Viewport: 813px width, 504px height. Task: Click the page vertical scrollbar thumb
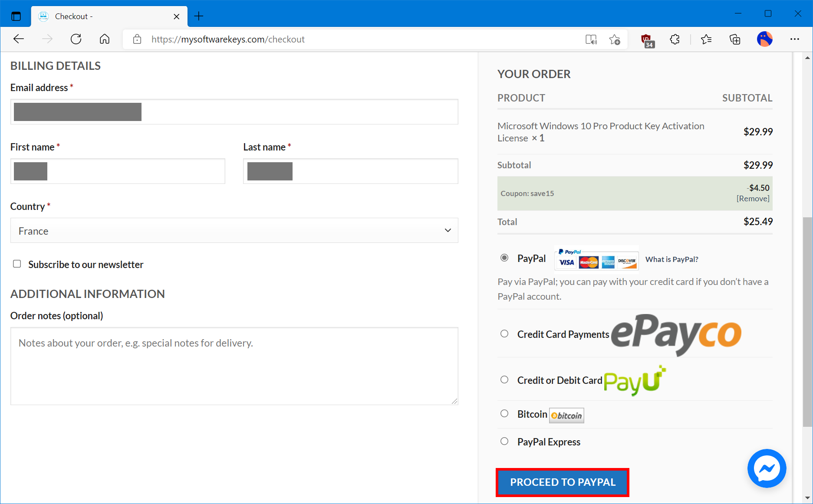(807, 322)
